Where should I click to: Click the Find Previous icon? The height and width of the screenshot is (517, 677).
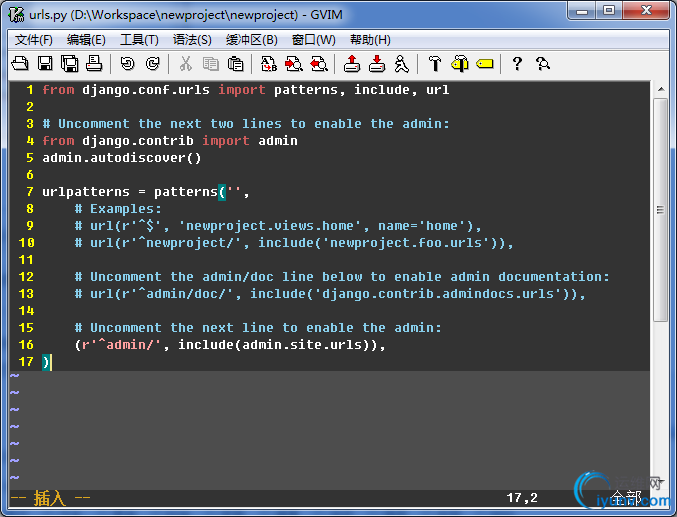coord(319,64)
